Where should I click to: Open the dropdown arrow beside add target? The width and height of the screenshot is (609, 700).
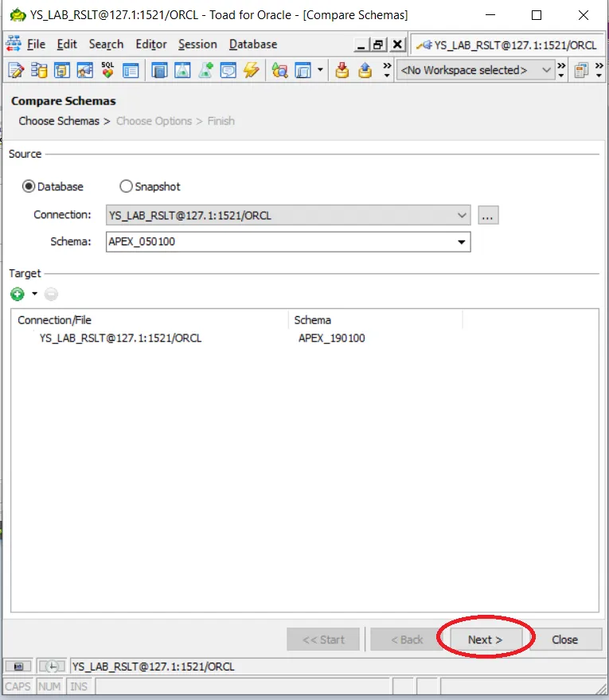click(34, 294)
